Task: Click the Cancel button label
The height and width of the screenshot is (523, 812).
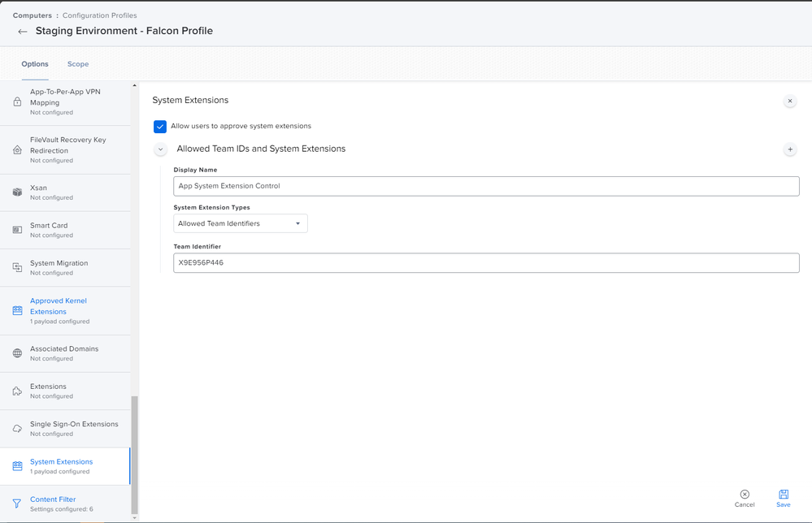Action: tap(745, 505)
